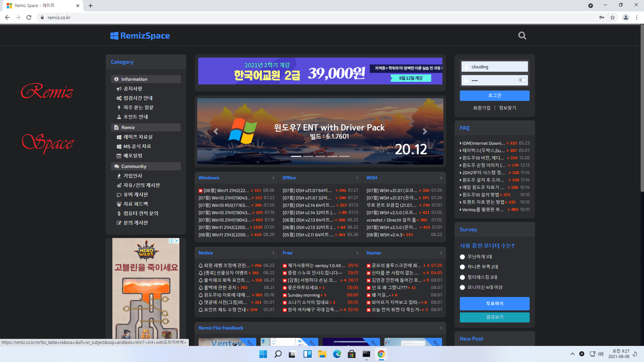Open Chrome three-dot menu

click(x=637, y=17)
